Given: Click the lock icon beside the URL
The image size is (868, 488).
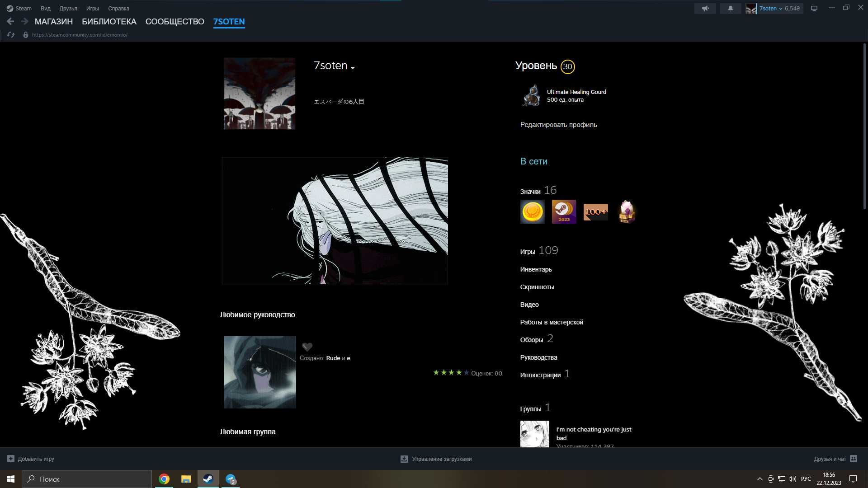Looking at the screenshot, I should click(x=26, y=35).
